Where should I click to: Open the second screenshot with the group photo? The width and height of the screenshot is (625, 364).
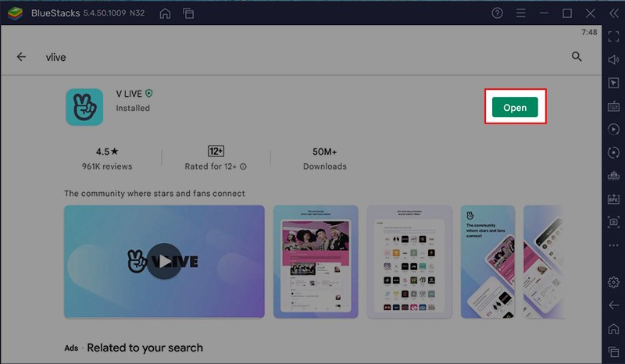316,262
